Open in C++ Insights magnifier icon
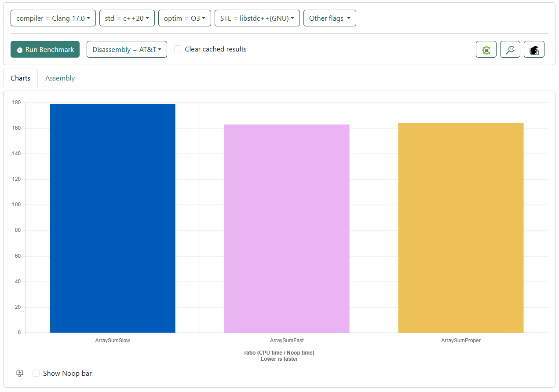The image size is (559, 392). [x=510, y=49]
